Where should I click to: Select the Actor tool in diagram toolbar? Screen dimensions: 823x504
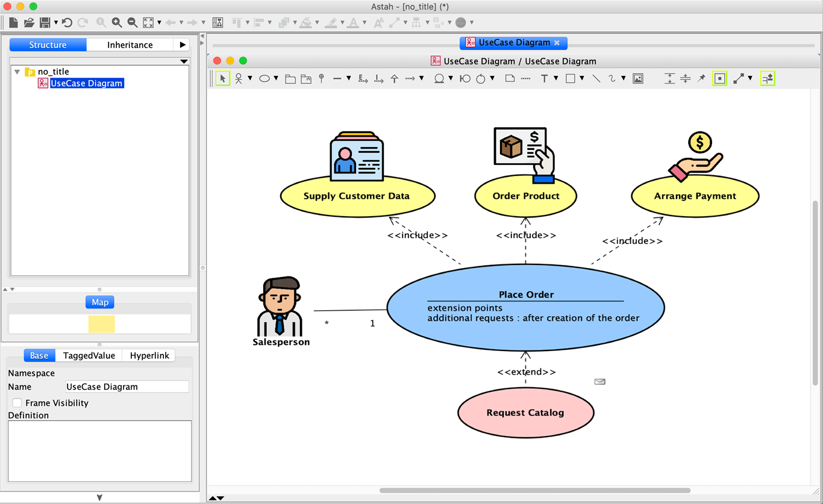tap(239, 78)
